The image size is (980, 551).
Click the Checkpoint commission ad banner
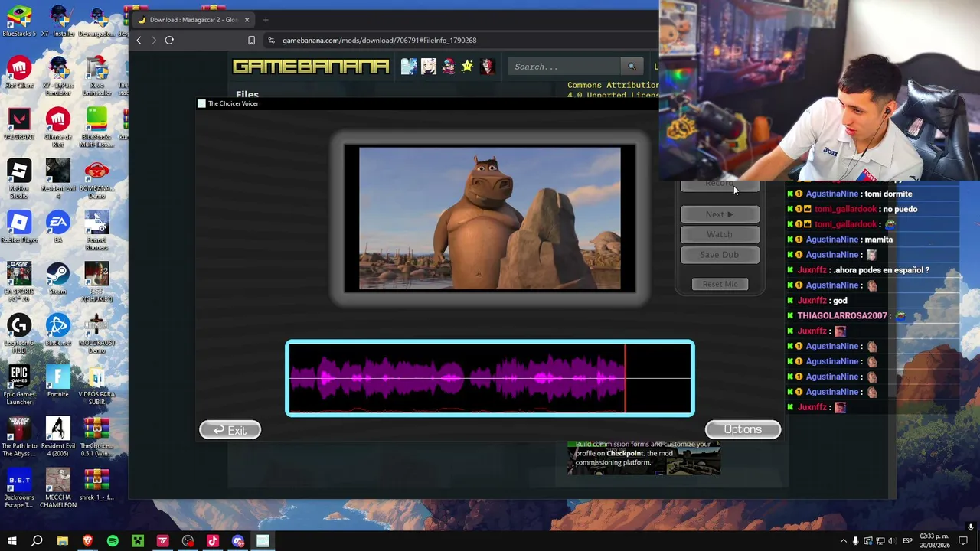pyautogui.click(x=644, y=458)
